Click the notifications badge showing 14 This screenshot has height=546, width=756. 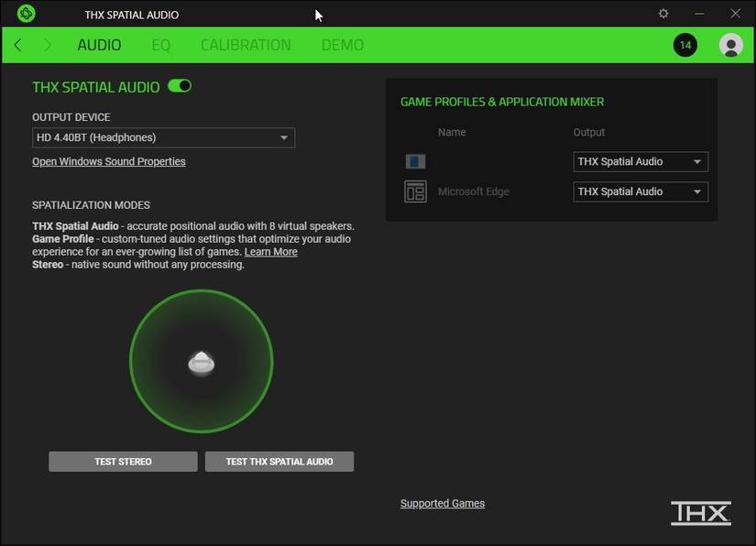click(685, 44)
